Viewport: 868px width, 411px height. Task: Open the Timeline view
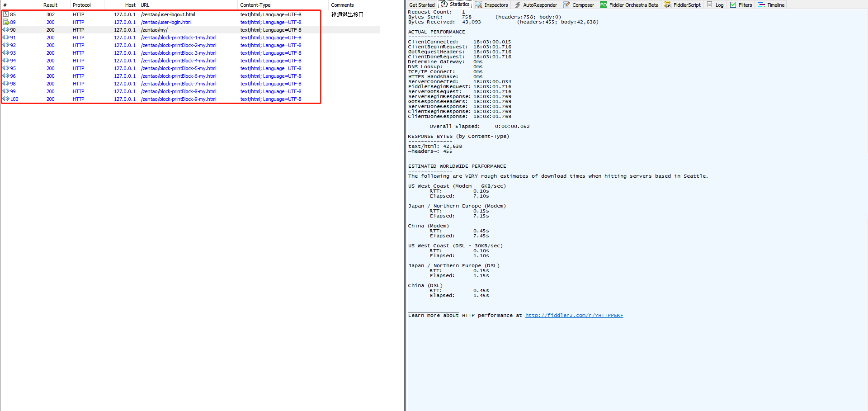coord(771,5)
